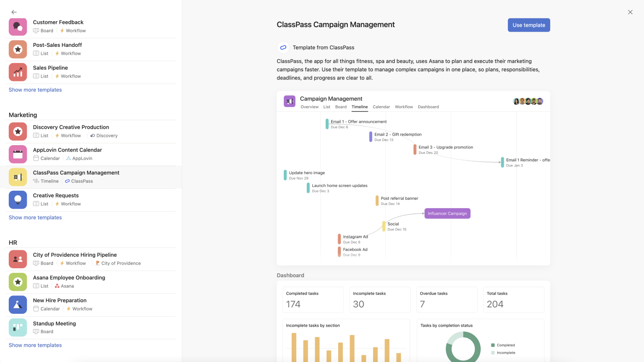Click the Sales Pipeline chart icon

click(18, 72)
